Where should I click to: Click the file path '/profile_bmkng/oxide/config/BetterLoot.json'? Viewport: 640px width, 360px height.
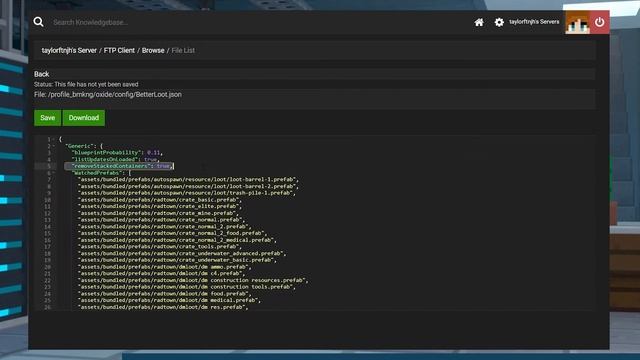coord(115,95)
